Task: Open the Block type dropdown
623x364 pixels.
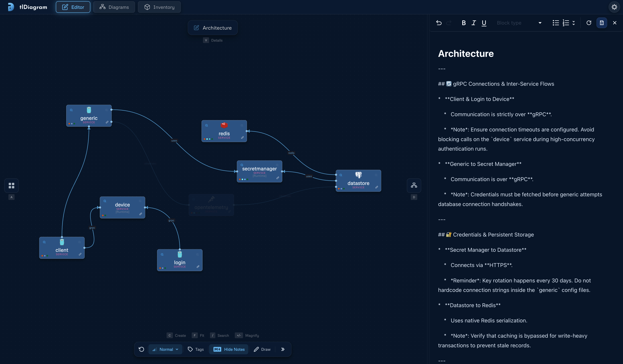Action: (x=519, y=23)
